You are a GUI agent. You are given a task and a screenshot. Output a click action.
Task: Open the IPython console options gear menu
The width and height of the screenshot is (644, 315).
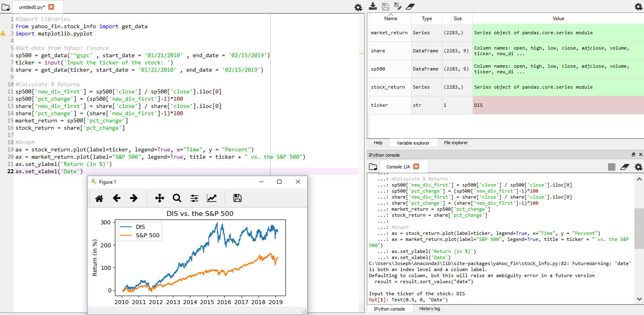pyautogui.click(x=638, y=167)
